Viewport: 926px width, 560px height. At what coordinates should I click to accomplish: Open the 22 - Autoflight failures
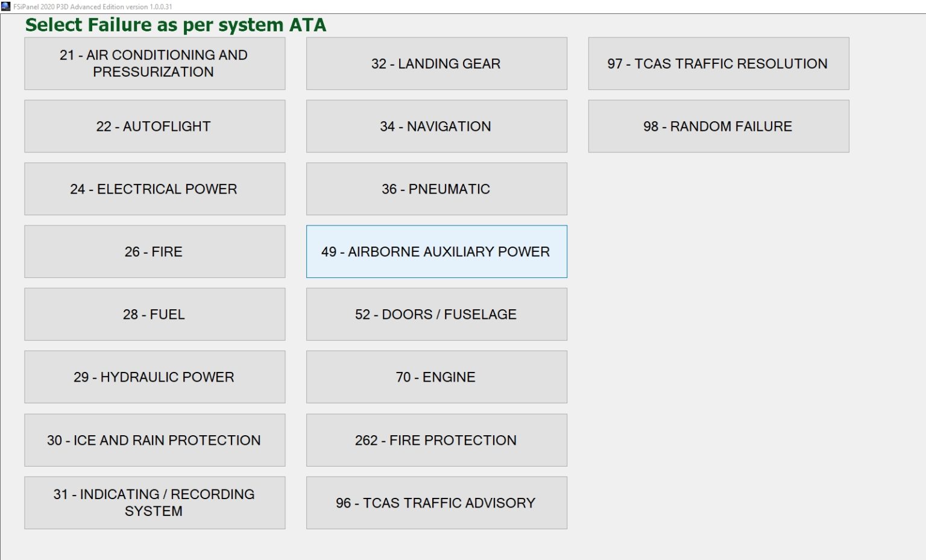click(154, 126)
